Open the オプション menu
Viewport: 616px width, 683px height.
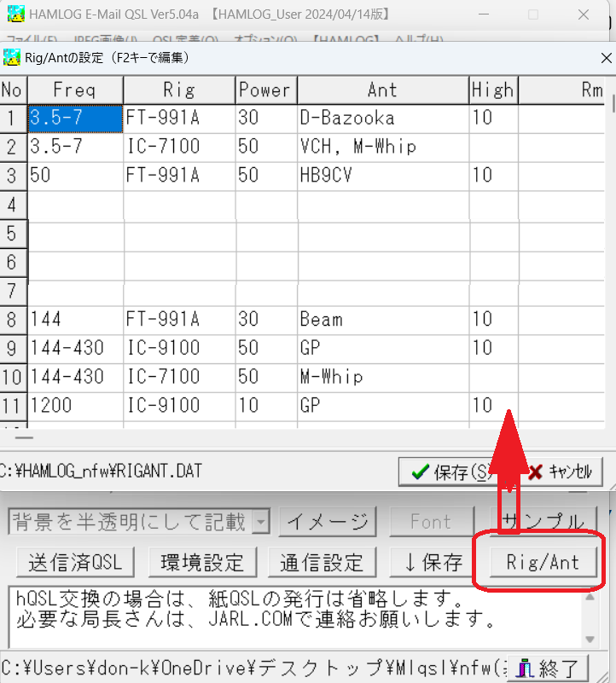(x=264, y=40)
